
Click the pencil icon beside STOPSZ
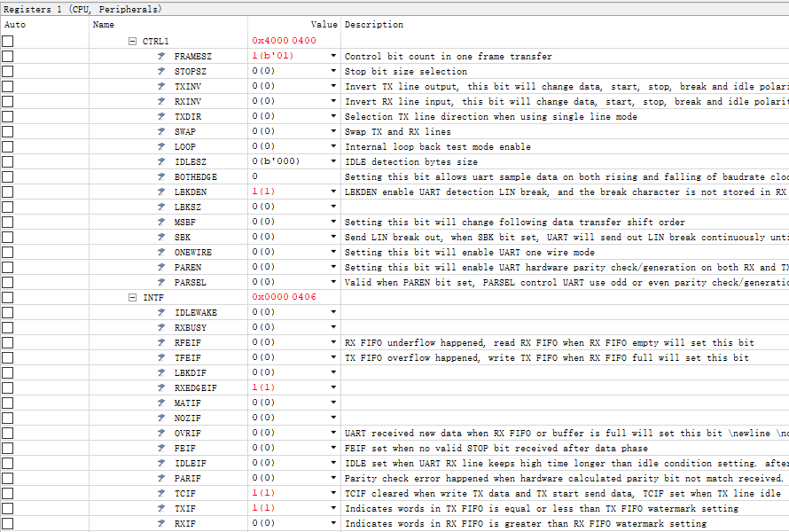(x=161, y=71)
